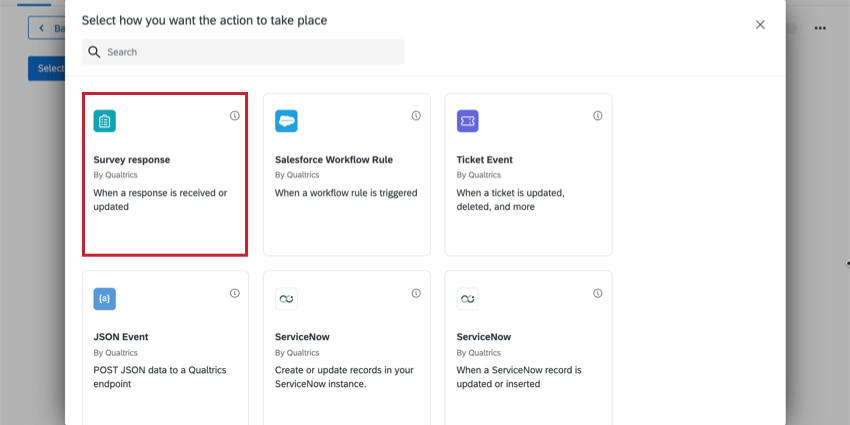Screen dimensions: 850x425
Task: Select the JSON Event title
Action: pyautogui.click(x=121, y=337)
